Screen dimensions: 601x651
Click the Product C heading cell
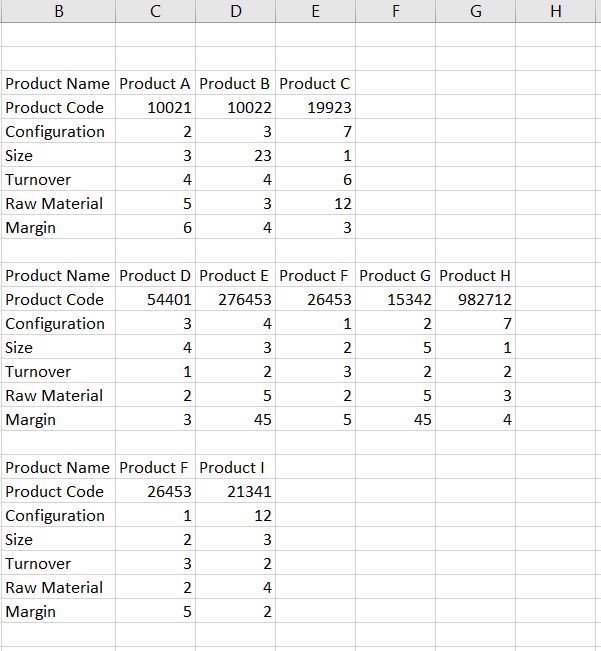pos(315,83)
